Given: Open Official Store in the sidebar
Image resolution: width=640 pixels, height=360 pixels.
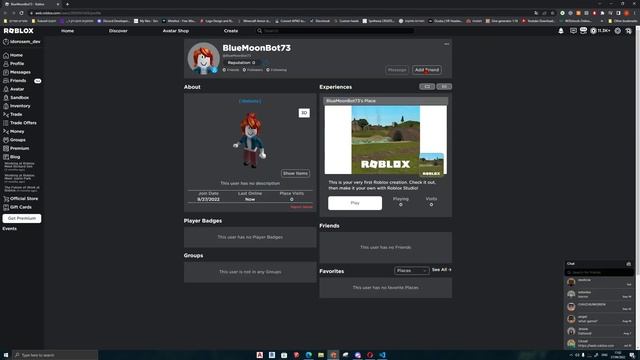Looking at the screenshot, I should [x=20, y=199].
